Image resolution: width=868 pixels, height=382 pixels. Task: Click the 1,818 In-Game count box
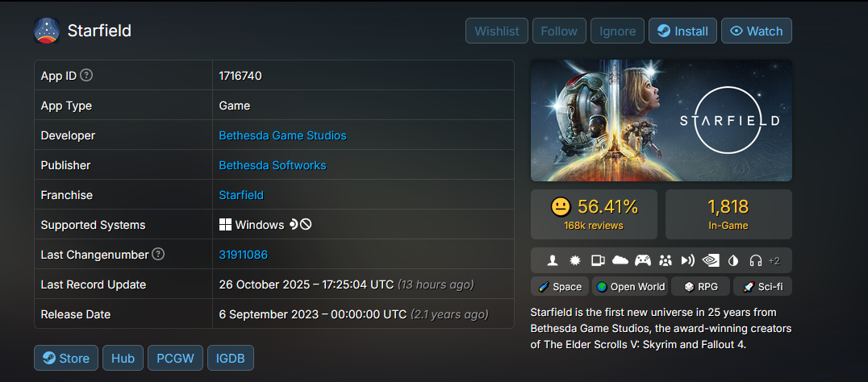[728, 214]
